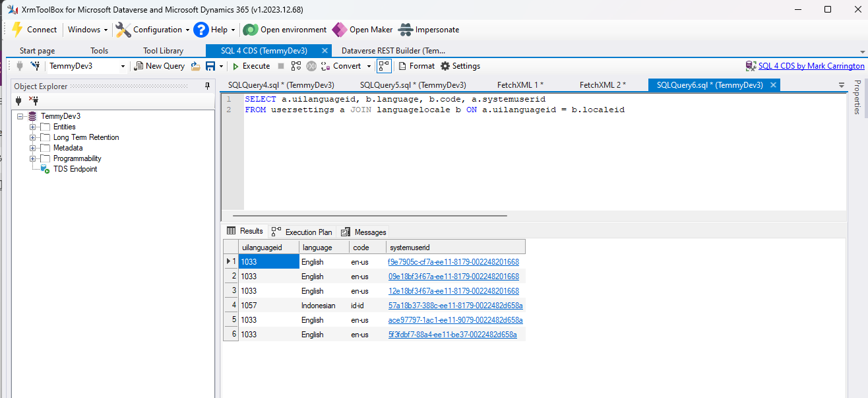
Task: Show the Results tab
Action: (x=245, y=231)
